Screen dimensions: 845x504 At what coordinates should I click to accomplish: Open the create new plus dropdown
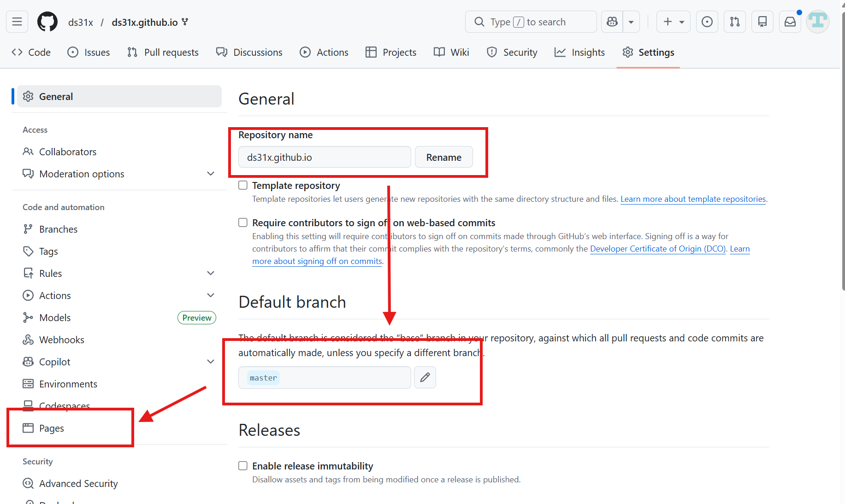pos(673,22)
